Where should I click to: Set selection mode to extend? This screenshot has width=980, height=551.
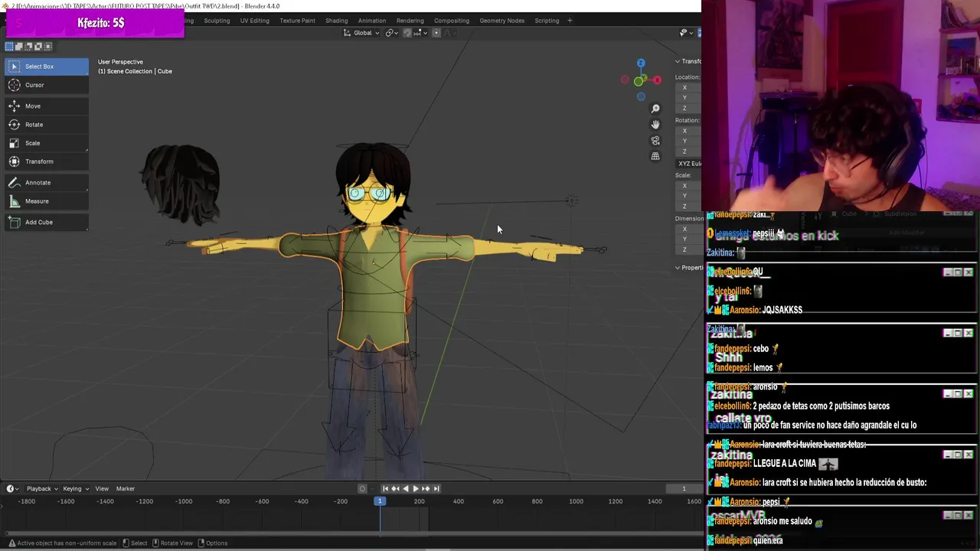coord(19,47)
